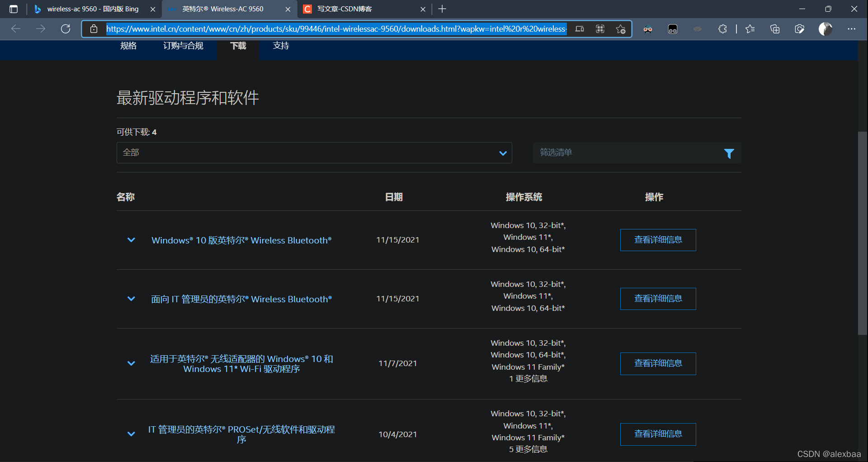Open the Collections icon
The image size is (868, 462).
point(775,29)
